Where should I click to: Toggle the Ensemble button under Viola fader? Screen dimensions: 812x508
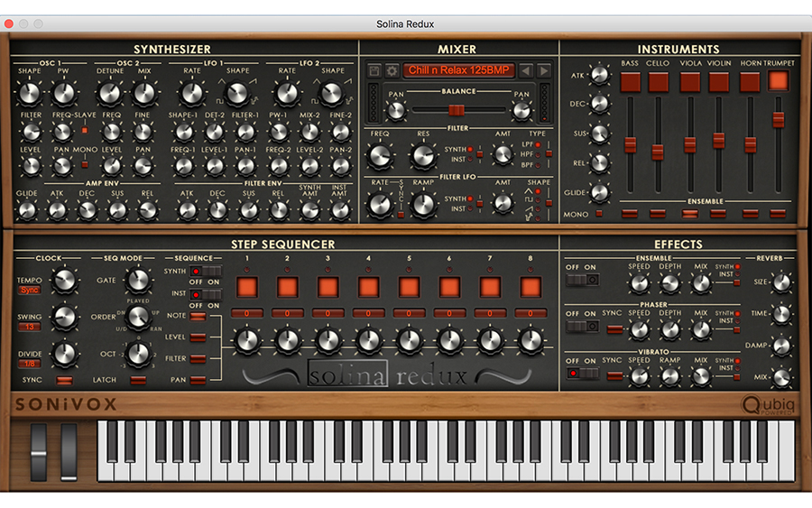click(x=690, y=213)
